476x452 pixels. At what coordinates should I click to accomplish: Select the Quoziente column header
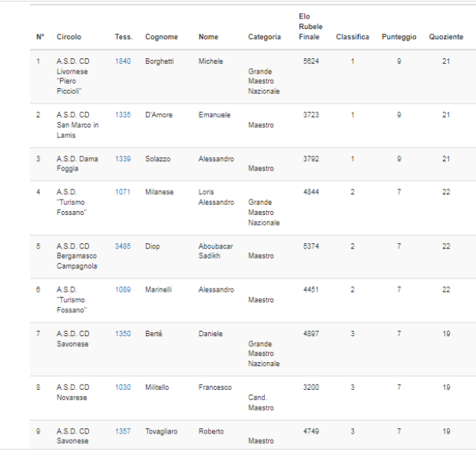point(446,37)
